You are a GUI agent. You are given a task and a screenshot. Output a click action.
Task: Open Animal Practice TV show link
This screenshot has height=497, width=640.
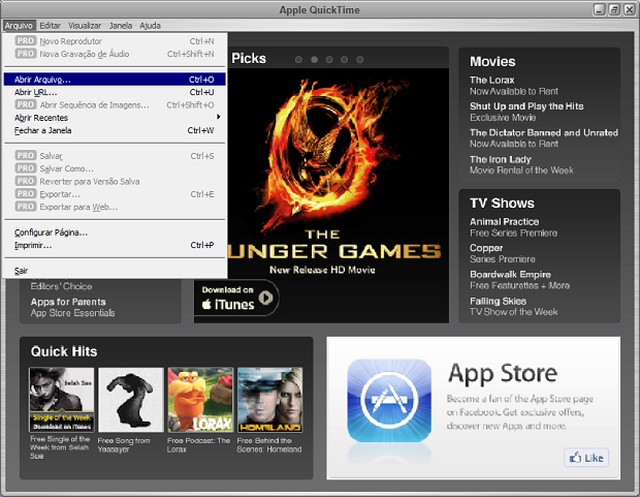pyautogui.click(x=504, y=222)
